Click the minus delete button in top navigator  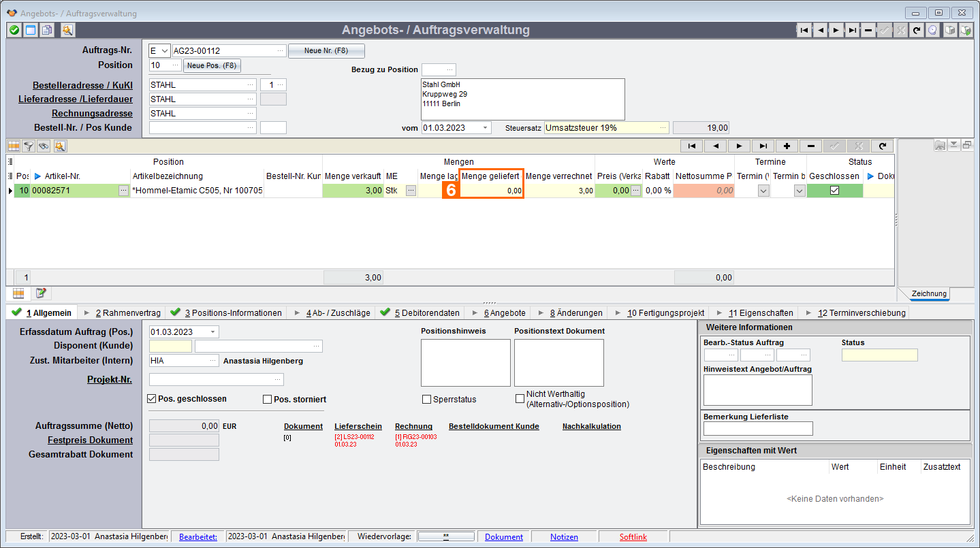(x=868, y=30)
